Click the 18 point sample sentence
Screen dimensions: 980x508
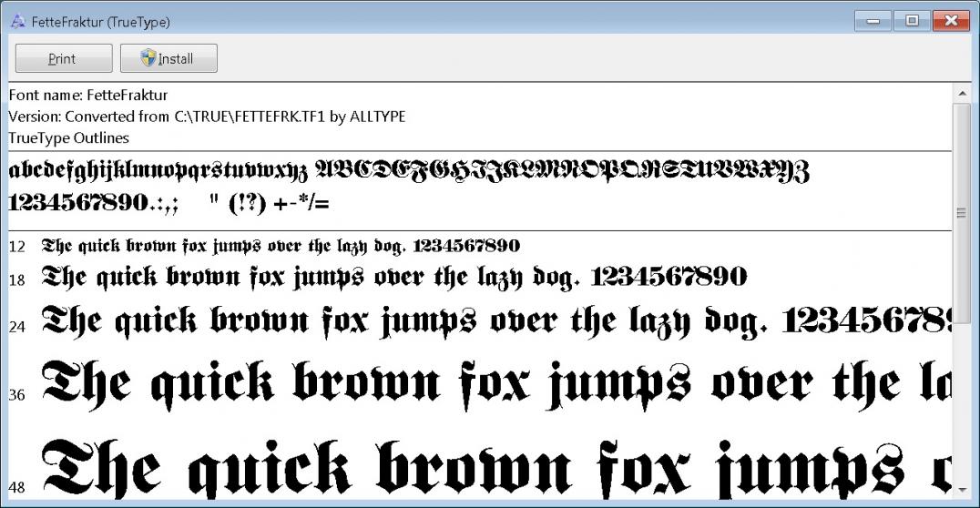tap(394, 278)
